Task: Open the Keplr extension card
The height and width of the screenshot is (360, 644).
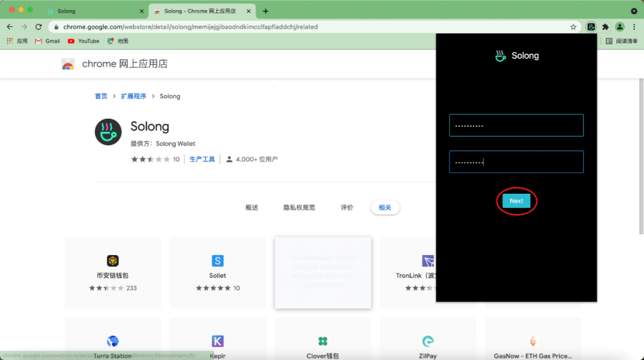Action: (x=218, y=339)
